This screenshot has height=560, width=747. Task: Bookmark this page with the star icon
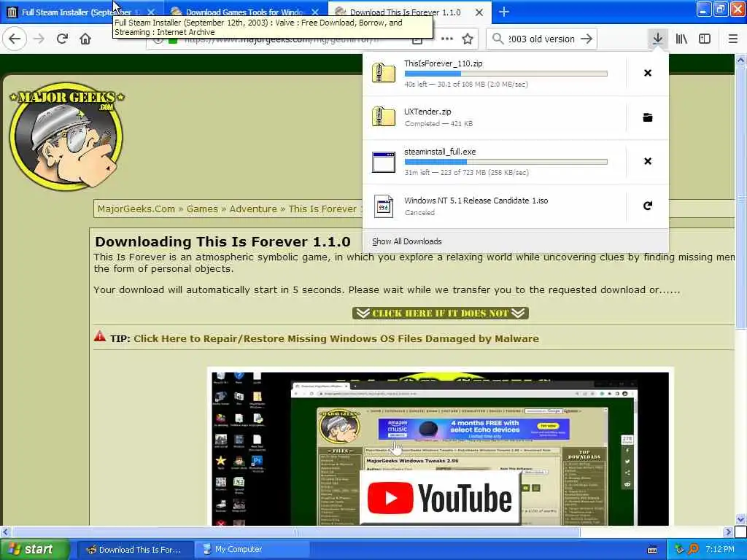click(x=468, y=39)
